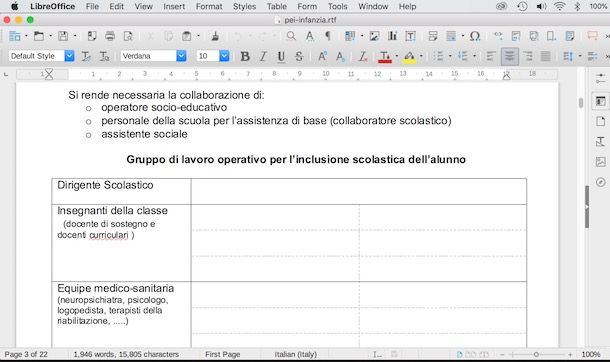
Task: Click the Export as PDF icon
Action: 92,36
